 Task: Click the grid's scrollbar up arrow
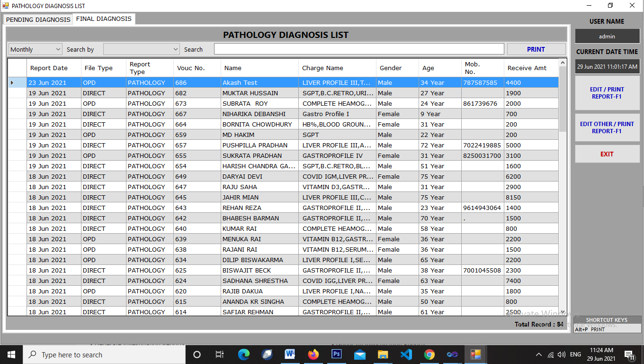[563, 63]
